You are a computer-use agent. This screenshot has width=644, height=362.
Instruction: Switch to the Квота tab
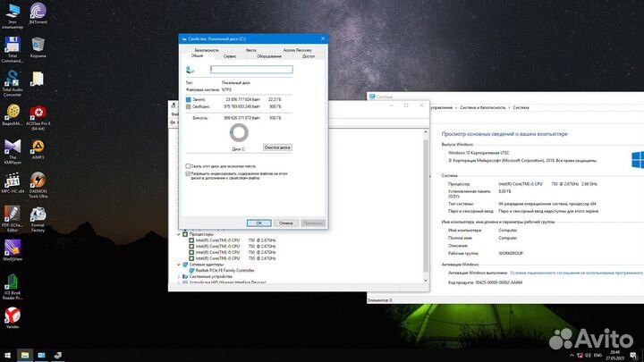[x=251, y=50]
